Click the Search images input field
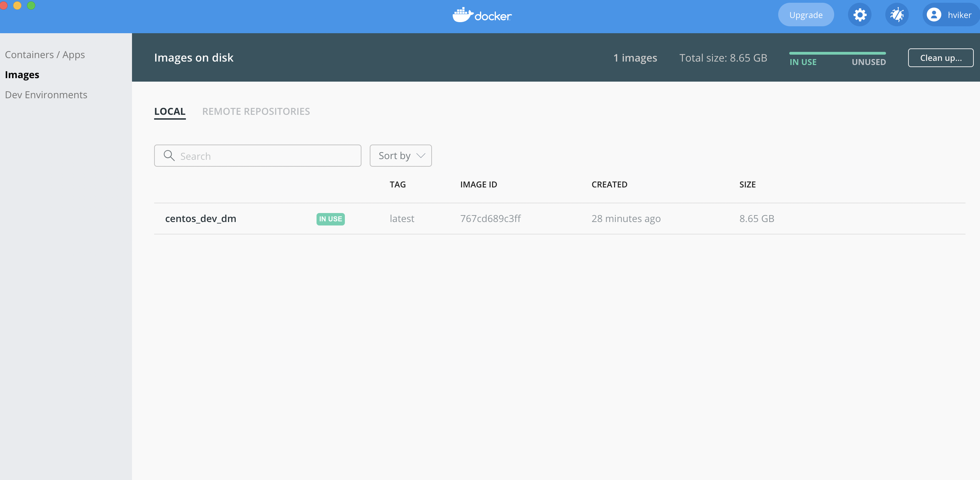 (x=257, y=155)
